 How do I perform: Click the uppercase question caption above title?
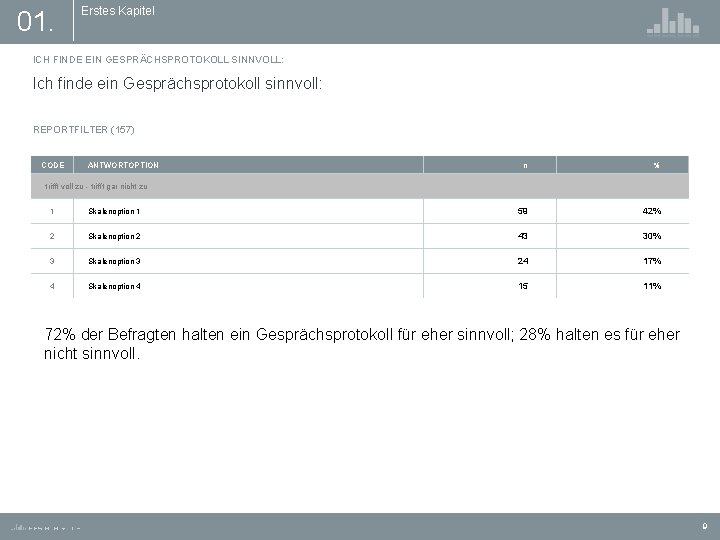158,60
